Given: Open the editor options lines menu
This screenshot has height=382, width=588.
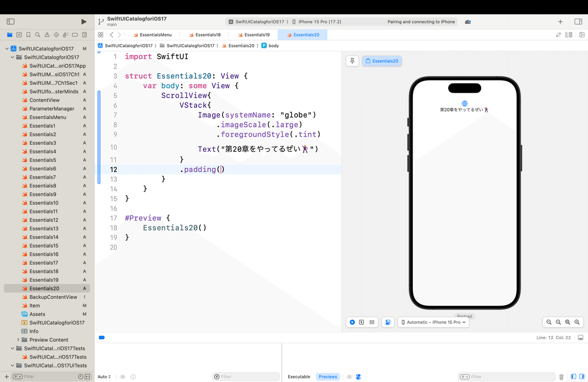Looking at the screenshot, I should [x=568, y=35].
